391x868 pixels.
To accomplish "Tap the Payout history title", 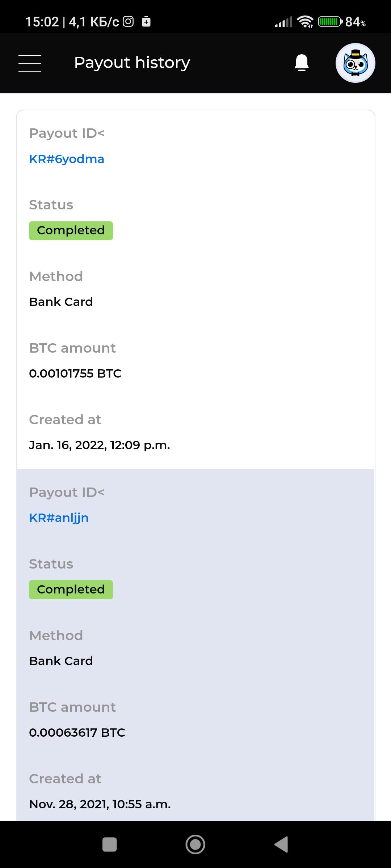I will (132, 63).
